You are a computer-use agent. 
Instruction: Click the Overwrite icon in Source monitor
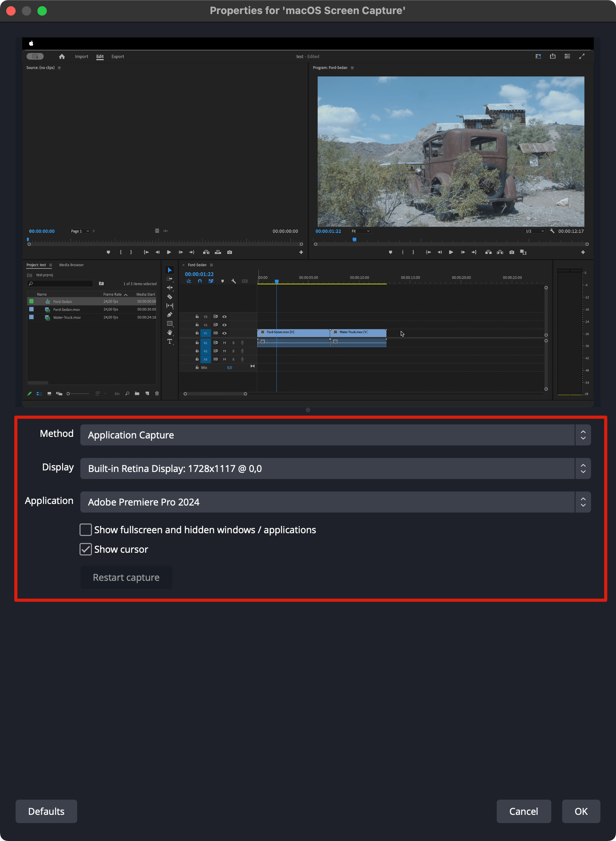tap(218, 252)
